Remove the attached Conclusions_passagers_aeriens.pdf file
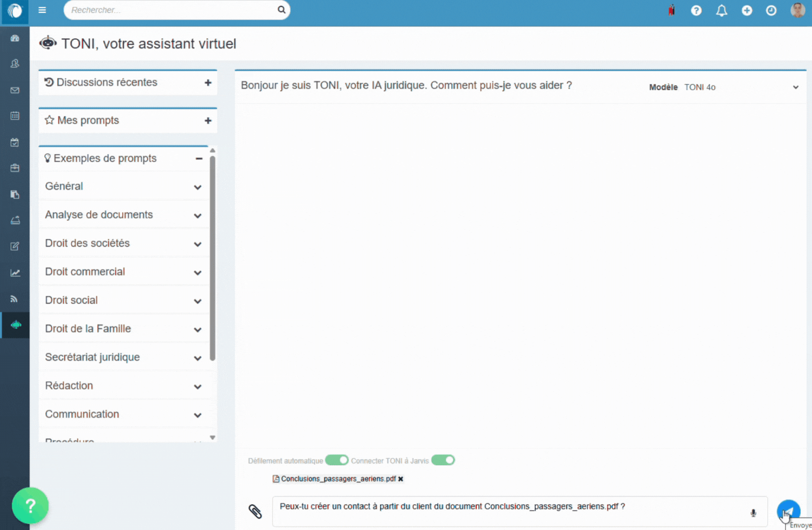The width and height of the screenshot is (812, 530). click(401, 479)
